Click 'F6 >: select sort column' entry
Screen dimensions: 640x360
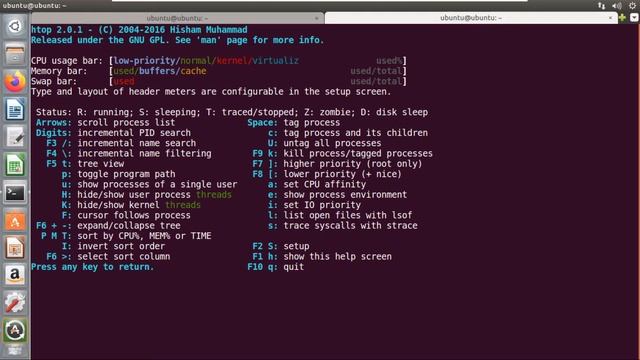click(x=108, y=256)
